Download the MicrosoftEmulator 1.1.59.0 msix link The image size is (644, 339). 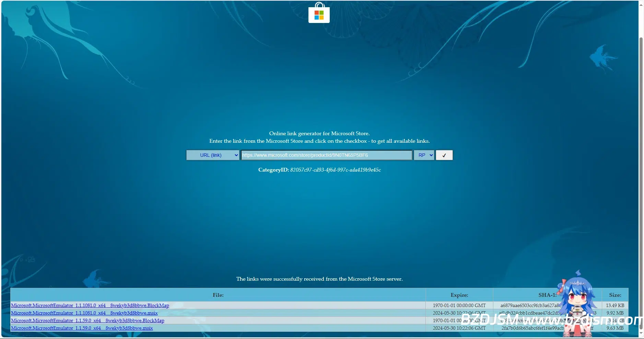tap(82, 328)
